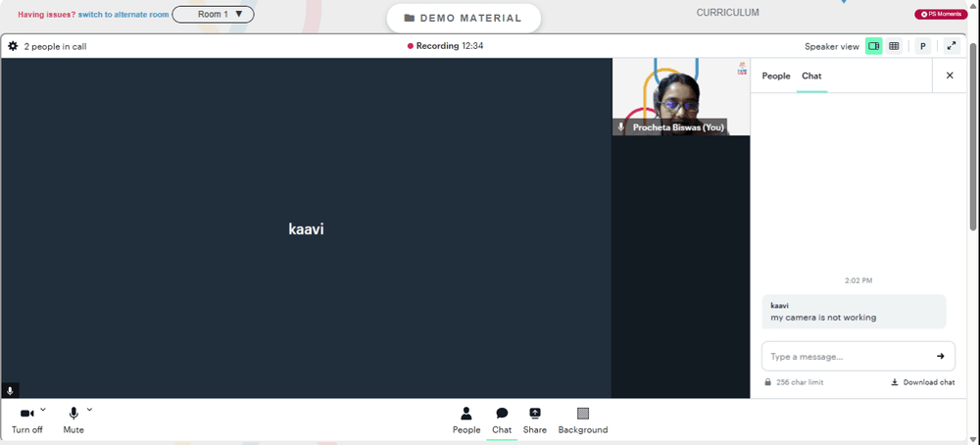Viewport: 980px width, 445px height.
Task: Focus the Type a message input
Action: pos(847,356)
